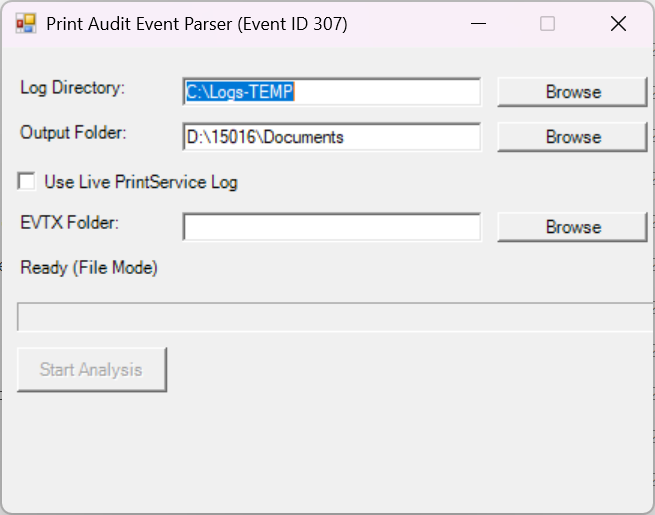This screenshot has height=515, width=655.
Task: Close the Print Audit Event Parser window
Action: [x=618, y=24]
